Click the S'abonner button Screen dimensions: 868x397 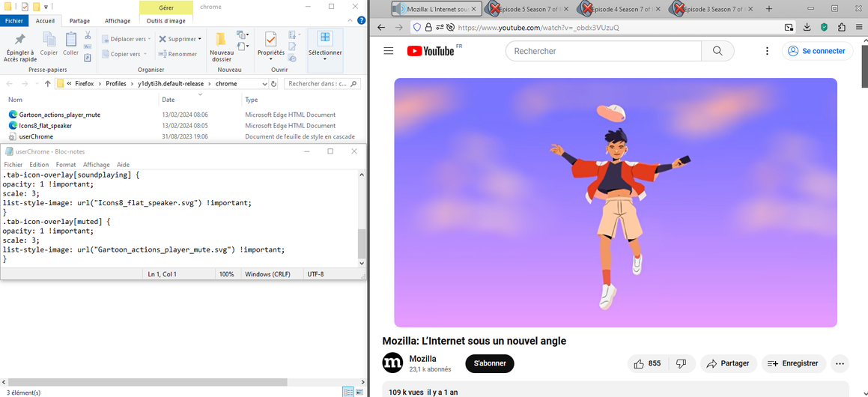click(490, 363)
